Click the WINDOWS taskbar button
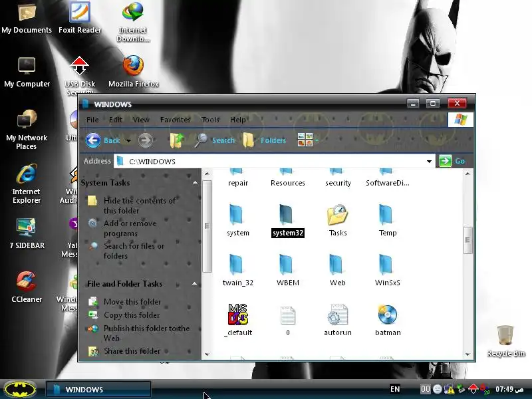The image size is (532, 399). point(98,389)
